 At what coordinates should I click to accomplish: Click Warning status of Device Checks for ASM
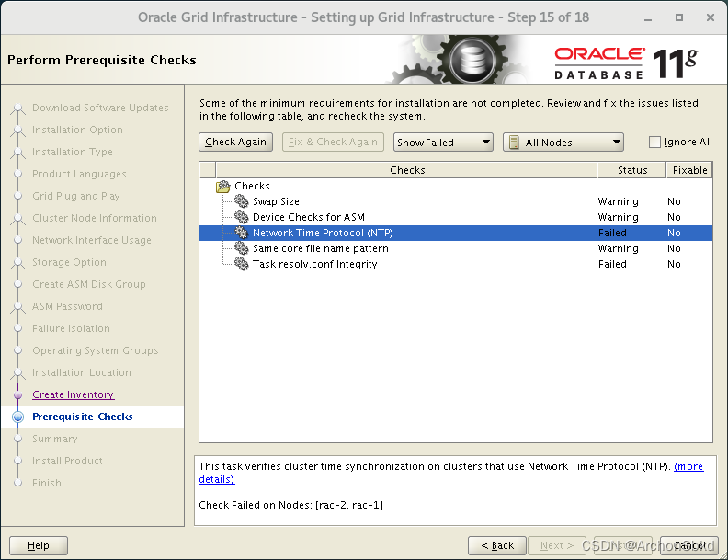(x=618, y=217)
